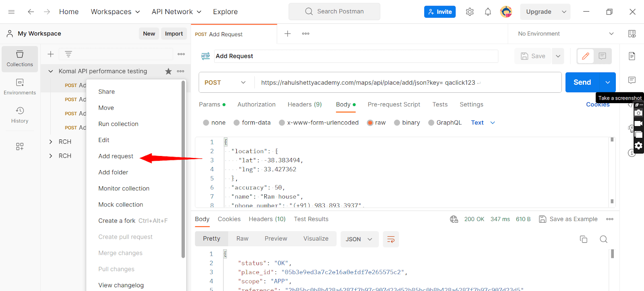Click the Import button
This screenshot has width=644, height=291.
click(x=174, y=34)
